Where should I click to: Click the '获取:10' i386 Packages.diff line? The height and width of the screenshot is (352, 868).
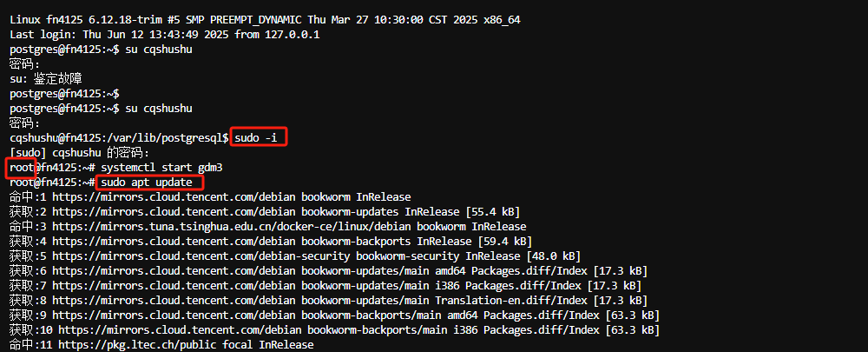334,329
